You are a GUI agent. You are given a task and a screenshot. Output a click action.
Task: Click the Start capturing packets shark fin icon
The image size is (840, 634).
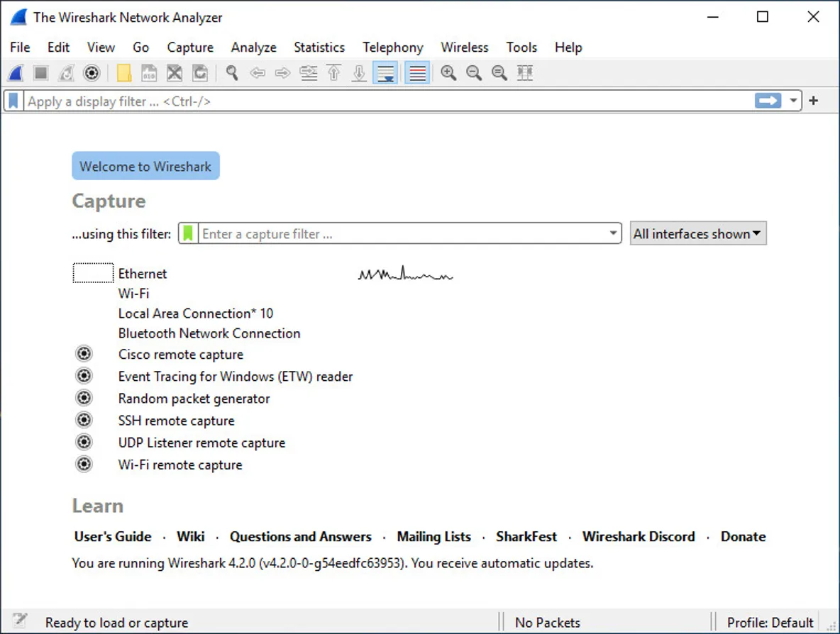16,73
